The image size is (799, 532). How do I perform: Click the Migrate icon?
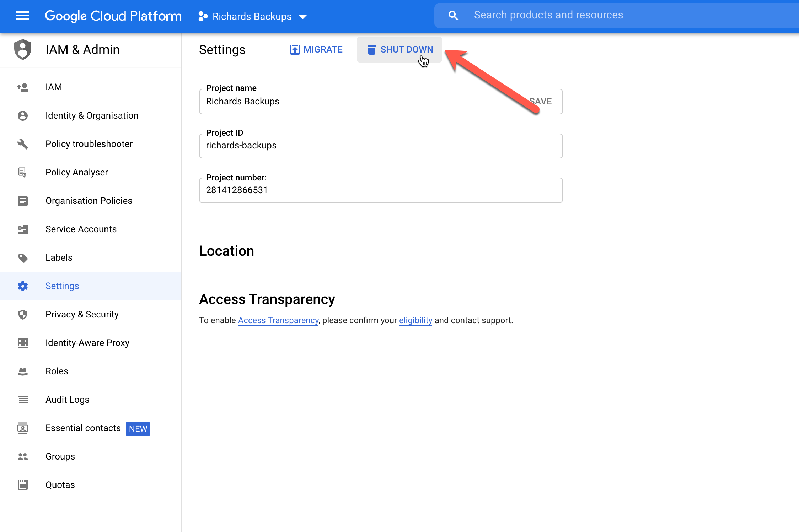[x=295, y=49]
